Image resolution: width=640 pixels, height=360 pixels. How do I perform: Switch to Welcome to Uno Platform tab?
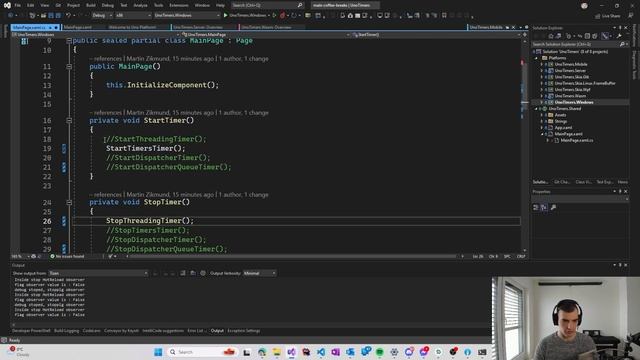(x=132, y=27)
